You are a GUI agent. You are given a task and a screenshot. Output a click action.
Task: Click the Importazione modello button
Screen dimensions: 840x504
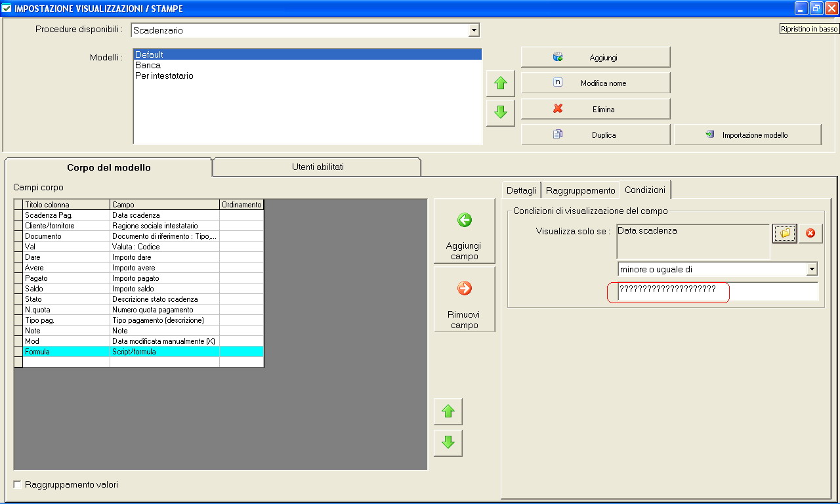[x=748, y=135]
